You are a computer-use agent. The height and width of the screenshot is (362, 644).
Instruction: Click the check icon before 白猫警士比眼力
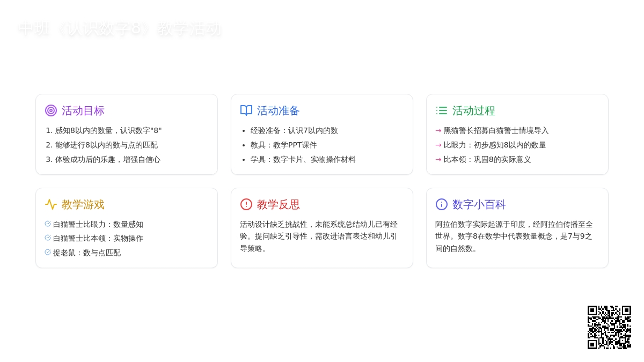coord(48,224)
